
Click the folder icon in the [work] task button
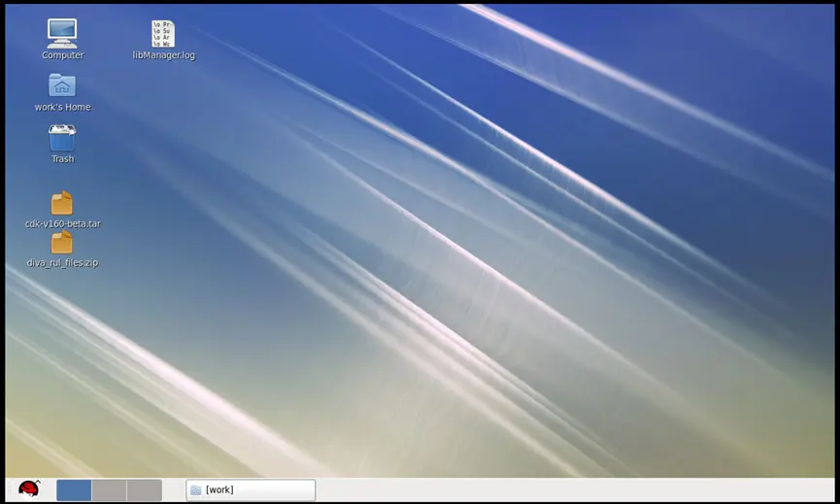click(x=195, y=490)
